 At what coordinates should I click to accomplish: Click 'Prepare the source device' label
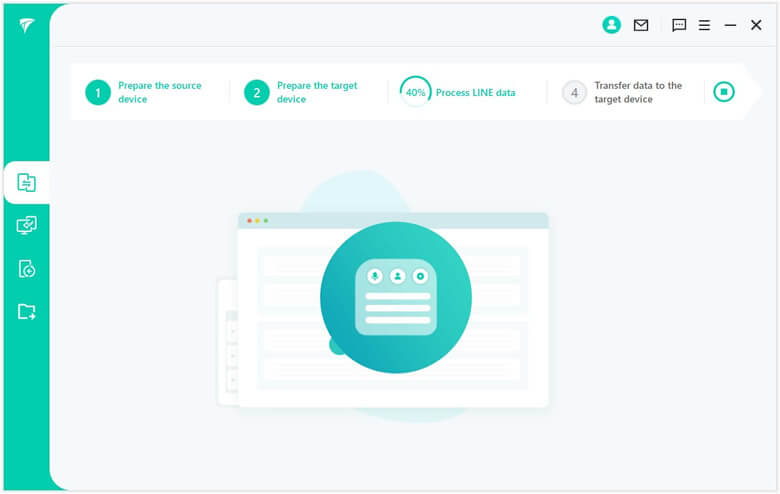tap(160, 93)
